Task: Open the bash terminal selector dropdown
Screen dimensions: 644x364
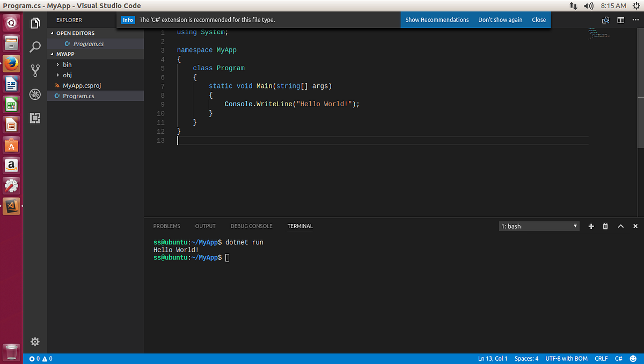Action: pos(539,226)
